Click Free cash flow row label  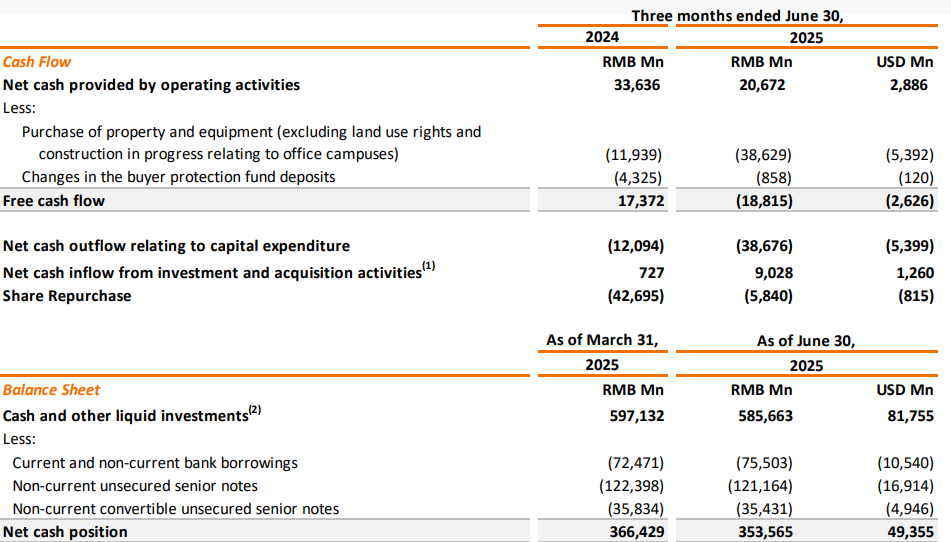54,201
